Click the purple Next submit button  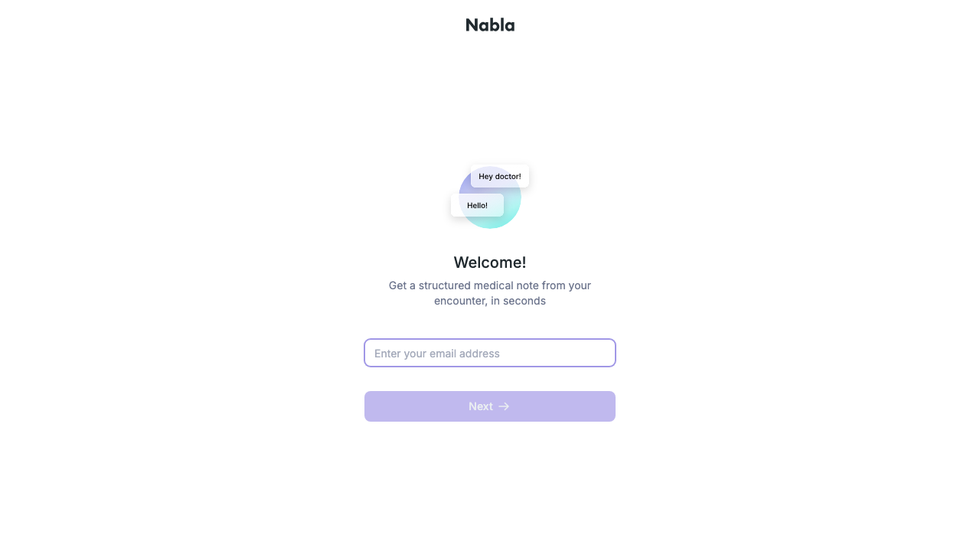[490, 406]
